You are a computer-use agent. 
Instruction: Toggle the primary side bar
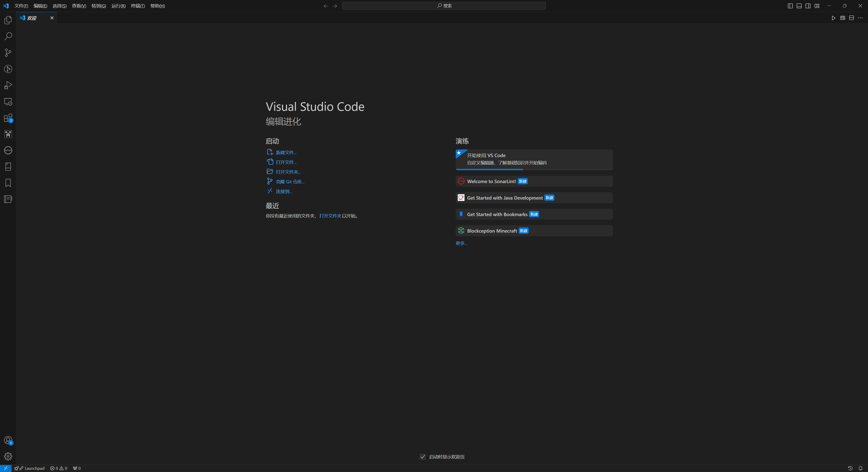point(790,6)
